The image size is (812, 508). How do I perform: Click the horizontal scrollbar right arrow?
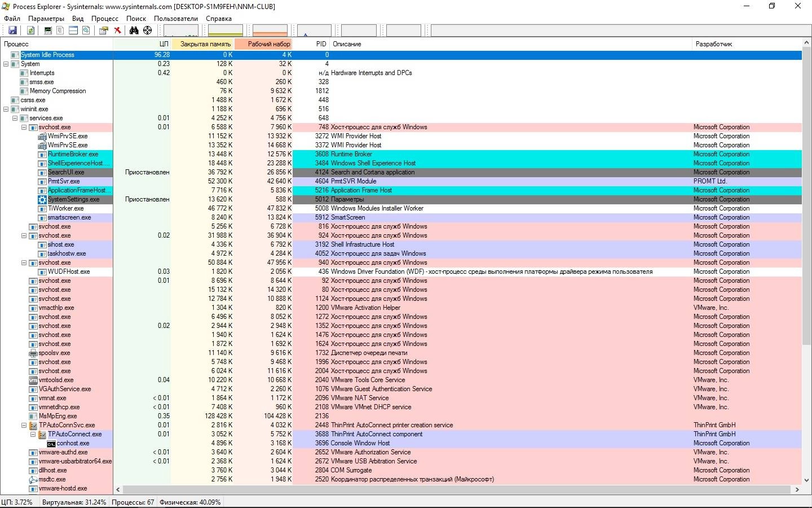point(797,489)
